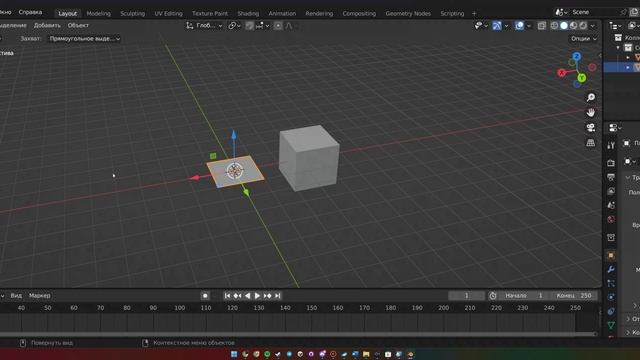Open the Physics properties tab
The height and width of the screenshot is (360, 640).
[611, 297]
